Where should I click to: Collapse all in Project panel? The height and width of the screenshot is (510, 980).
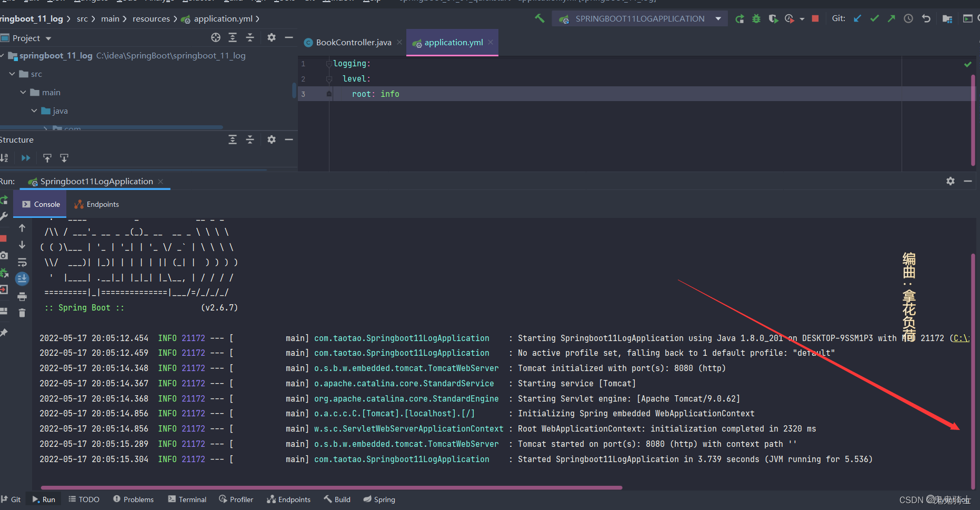click(250, 37)
